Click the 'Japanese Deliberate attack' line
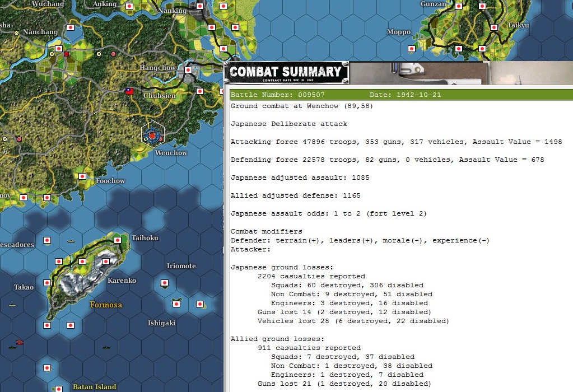 (x=289, y=124)
